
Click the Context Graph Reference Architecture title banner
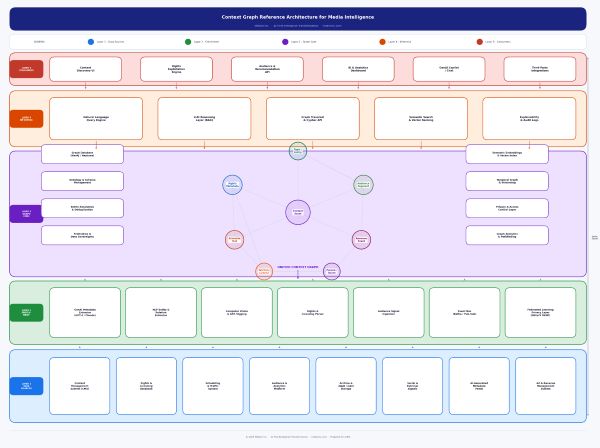pos(298,18)
